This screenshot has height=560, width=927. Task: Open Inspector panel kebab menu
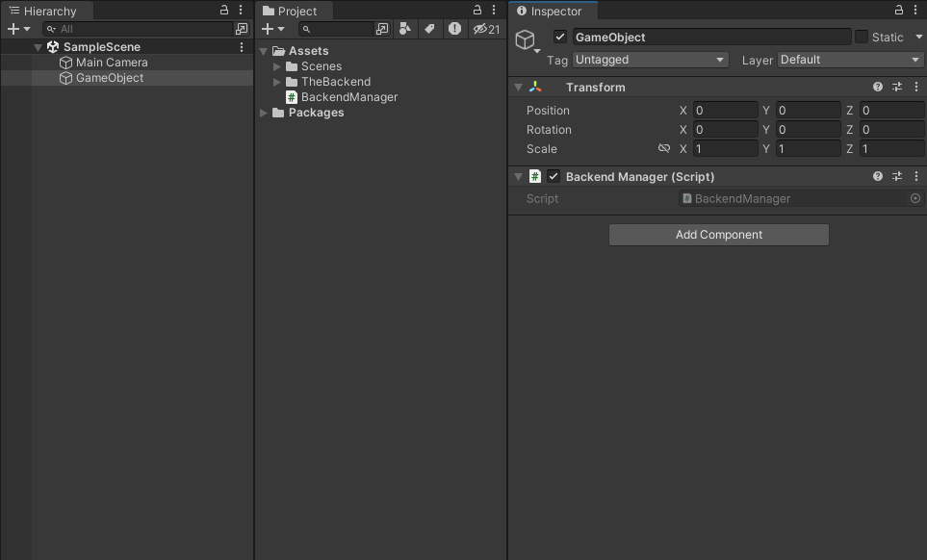[916, 10]
